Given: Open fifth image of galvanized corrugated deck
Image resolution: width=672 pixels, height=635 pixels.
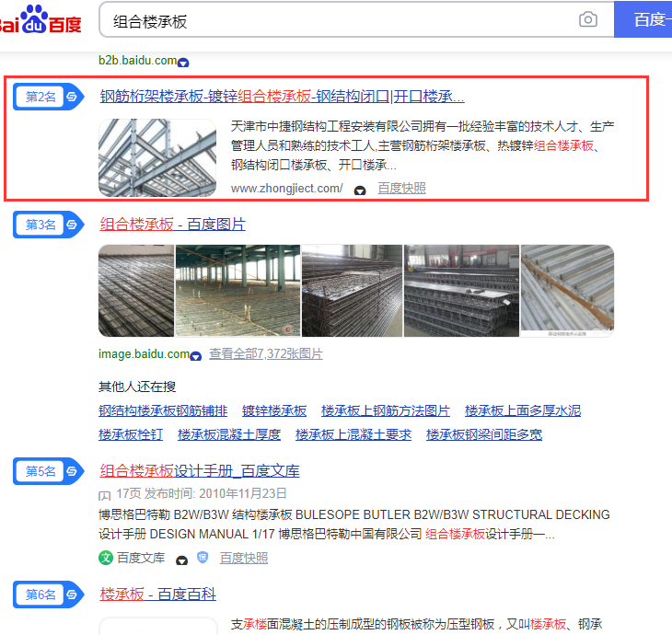Looking at the screenshot, I should click(x=567, y=291).
